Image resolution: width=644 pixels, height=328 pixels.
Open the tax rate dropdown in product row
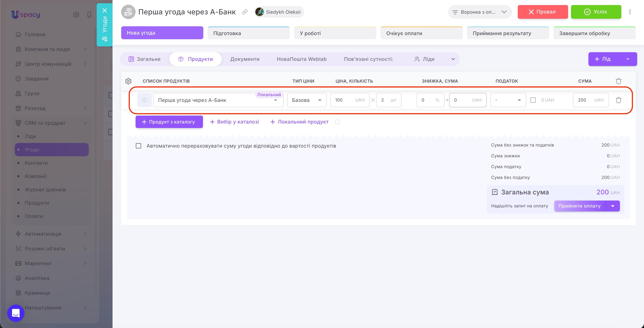click(508, 100)
